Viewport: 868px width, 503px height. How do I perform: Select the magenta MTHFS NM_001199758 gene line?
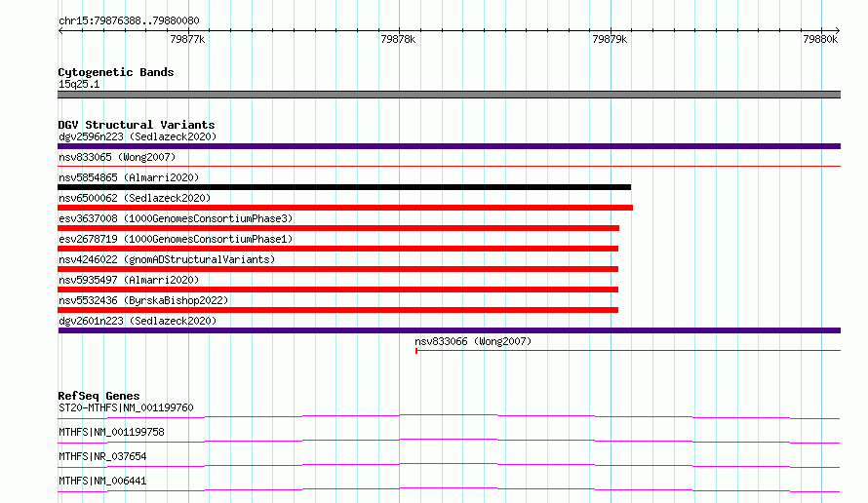(449, 441)
